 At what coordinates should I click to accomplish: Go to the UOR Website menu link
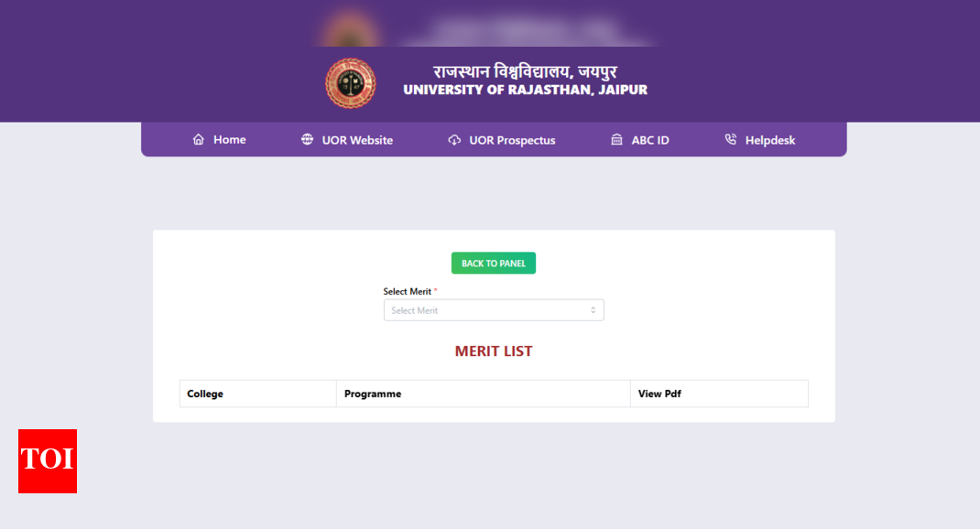[x=357, y=140]
